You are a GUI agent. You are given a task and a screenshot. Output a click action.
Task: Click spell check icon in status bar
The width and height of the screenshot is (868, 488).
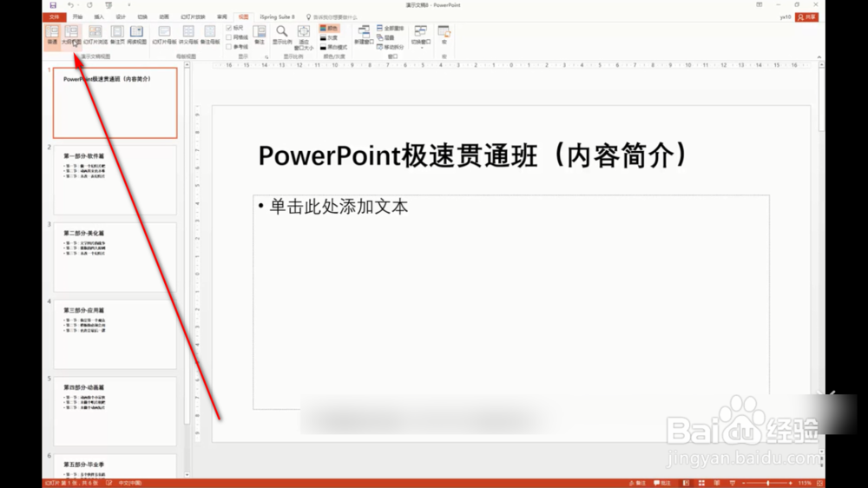point(109,483)
